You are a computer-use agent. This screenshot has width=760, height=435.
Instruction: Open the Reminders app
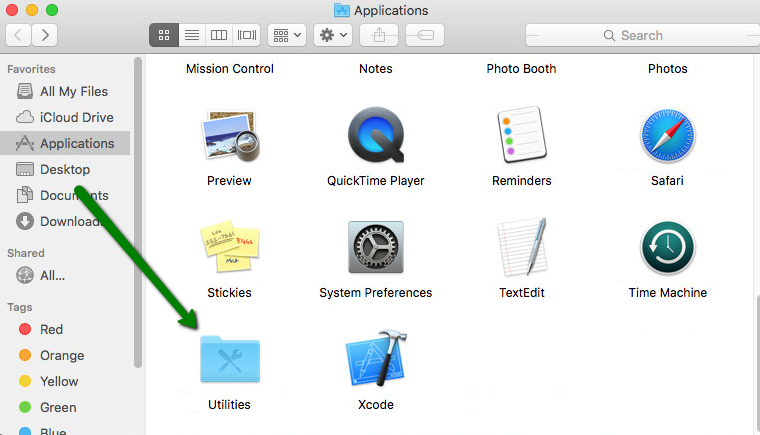click(522, 135)
